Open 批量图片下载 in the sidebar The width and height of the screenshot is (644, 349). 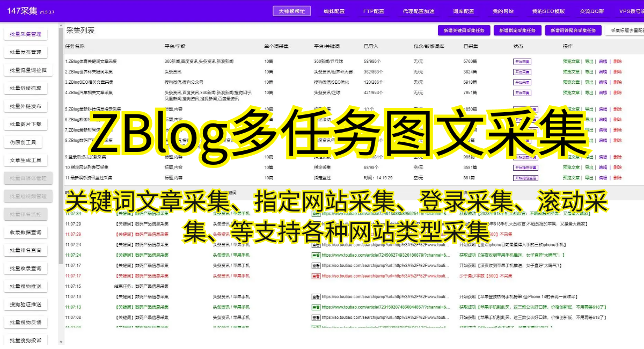26,124
